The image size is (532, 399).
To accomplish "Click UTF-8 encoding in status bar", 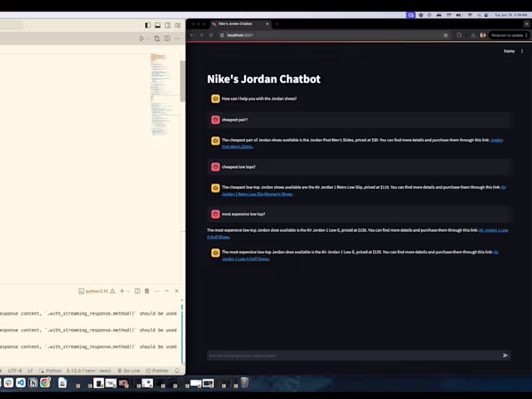I will pos(15,370).
